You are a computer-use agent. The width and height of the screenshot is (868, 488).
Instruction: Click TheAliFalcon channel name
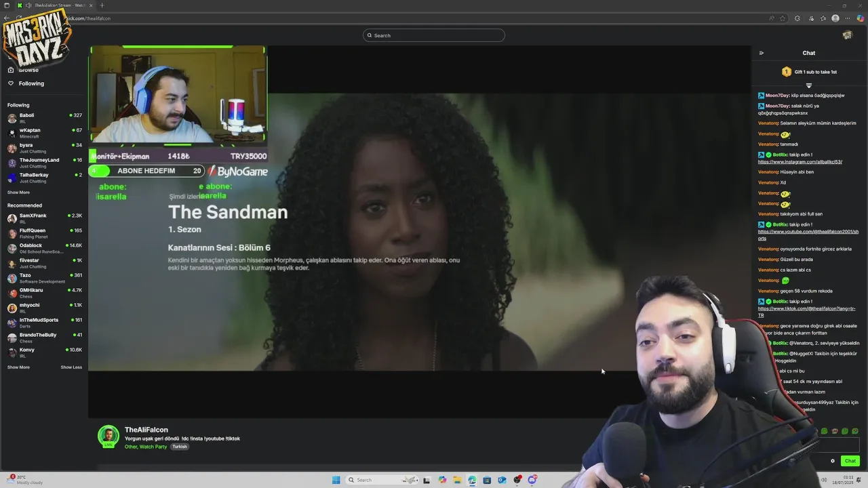tap(146, 430)
